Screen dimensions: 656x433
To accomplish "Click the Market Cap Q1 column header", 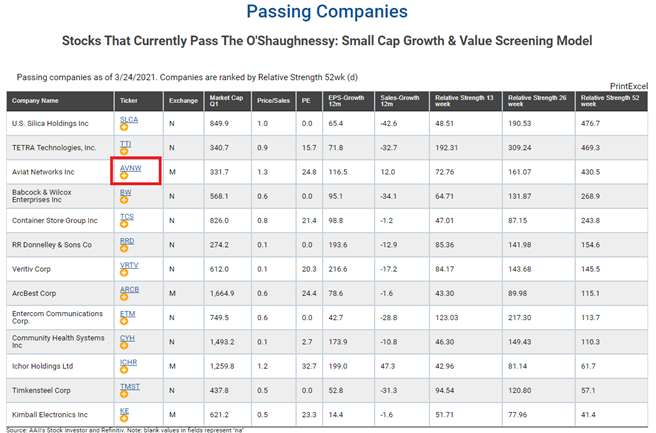I will pos(228,101).
